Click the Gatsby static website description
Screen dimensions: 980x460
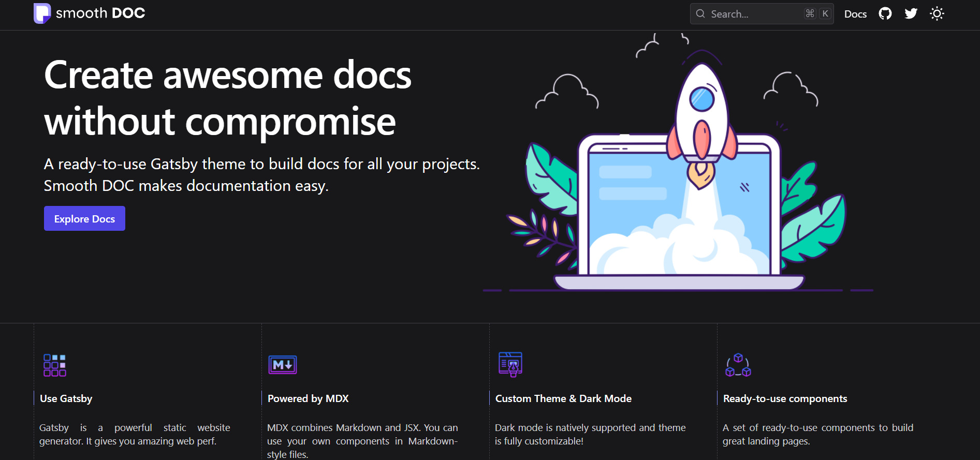tap(135, 434)
